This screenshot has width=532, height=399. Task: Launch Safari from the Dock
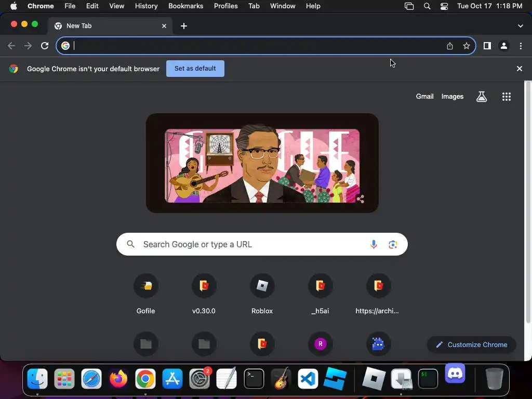pyautogui.click(x=91, y=379)
